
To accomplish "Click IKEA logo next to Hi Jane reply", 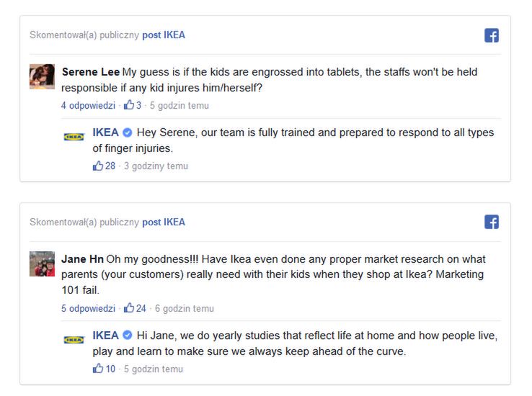I will pyautogui.click(x=74, y=339).
